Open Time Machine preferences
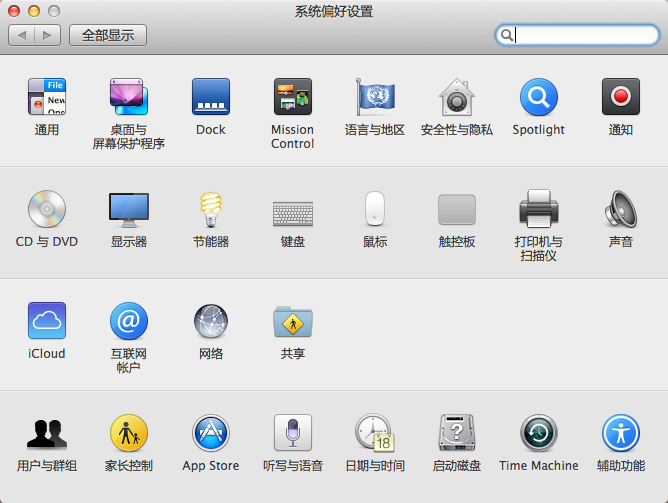The image size is (668, 503). [x=538, y=433]
